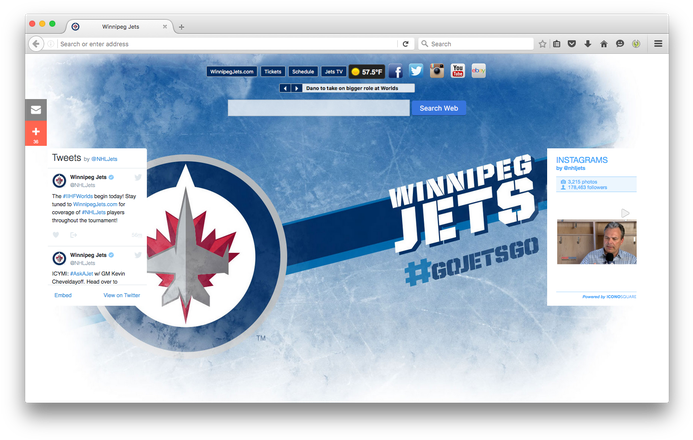693x440 pixels.
Task: Open the Facebook icon
Action: tap(396, 72)
